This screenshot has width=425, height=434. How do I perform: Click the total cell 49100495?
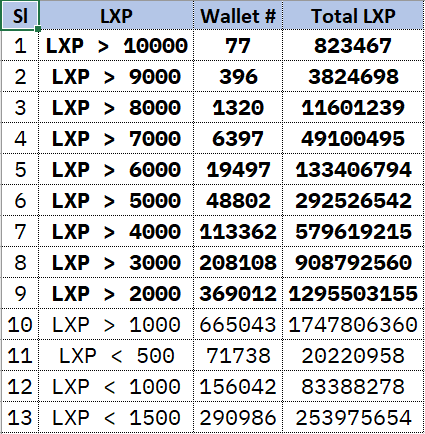tap(353, 138)
